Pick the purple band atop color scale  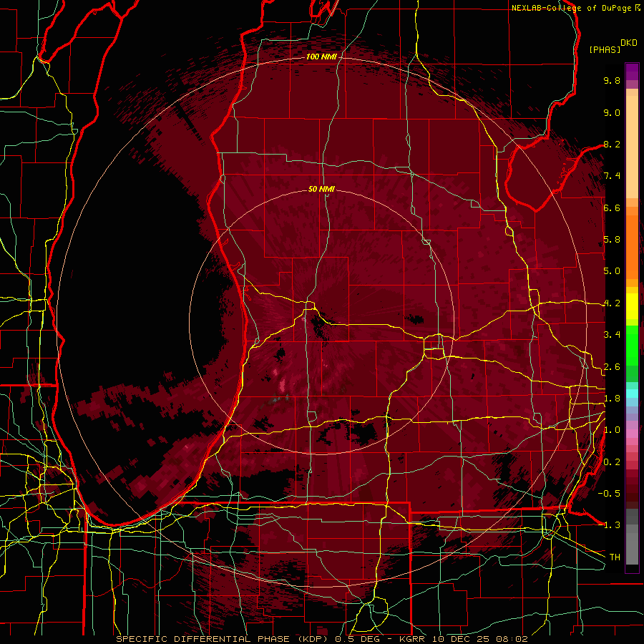632,72
